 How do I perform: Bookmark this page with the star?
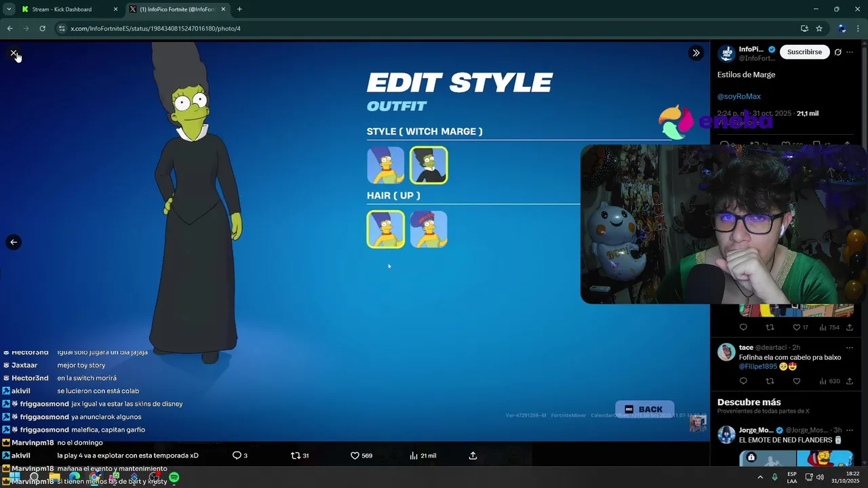click(x=819, y=28)
